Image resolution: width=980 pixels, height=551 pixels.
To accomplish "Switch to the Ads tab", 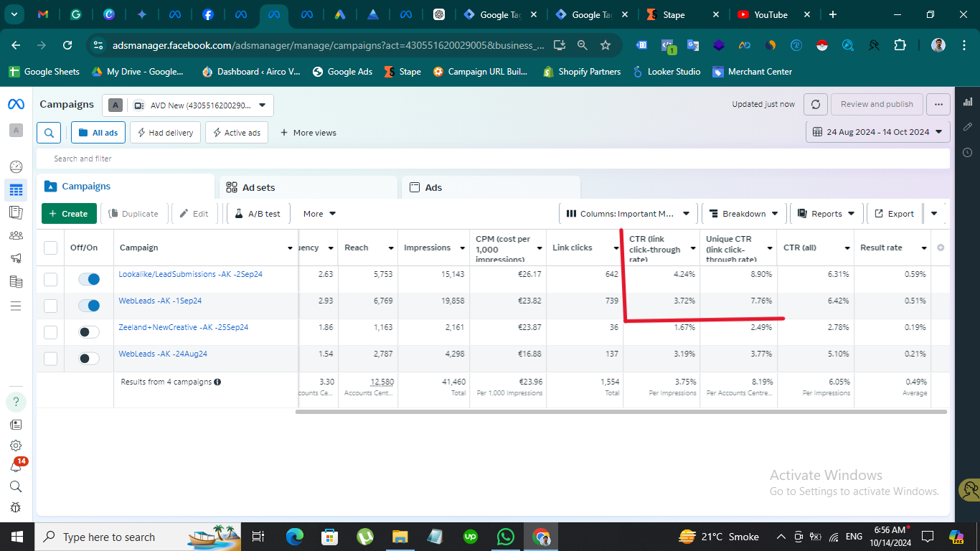I will pos(491,187).
